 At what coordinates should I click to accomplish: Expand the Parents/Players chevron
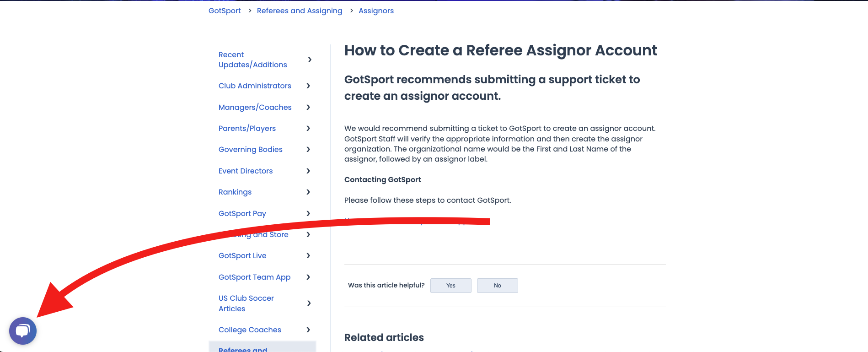[308, 128]
